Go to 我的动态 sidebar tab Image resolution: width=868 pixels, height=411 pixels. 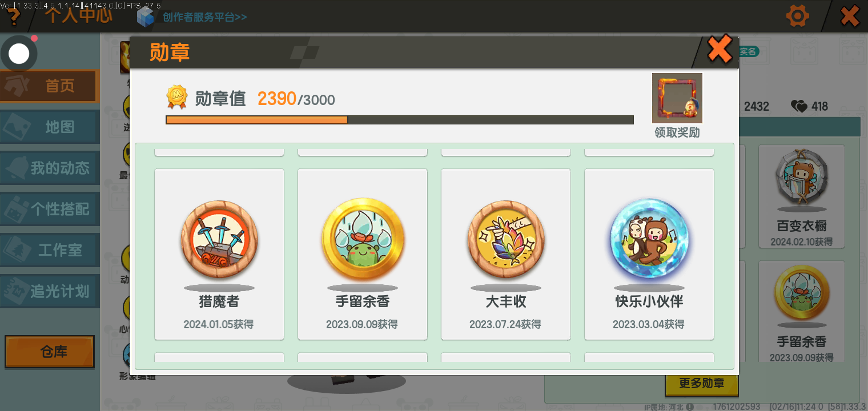50,168
